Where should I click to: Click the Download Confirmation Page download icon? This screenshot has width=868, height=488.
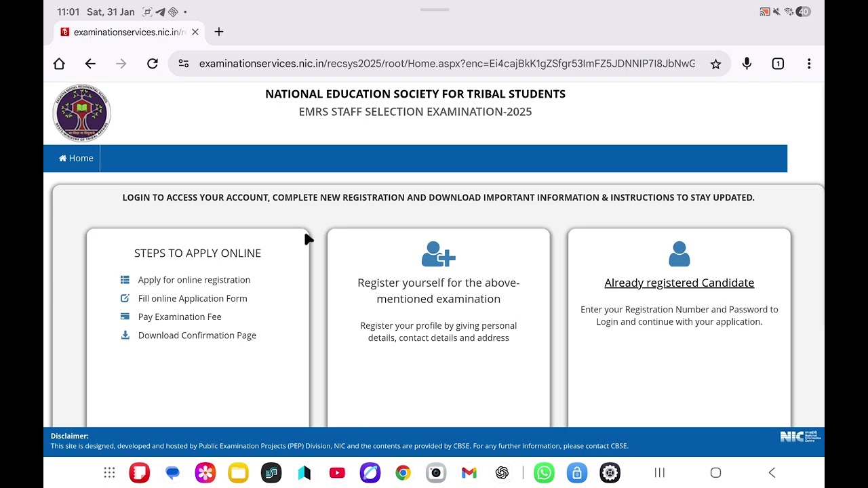(x=125, y=335)
